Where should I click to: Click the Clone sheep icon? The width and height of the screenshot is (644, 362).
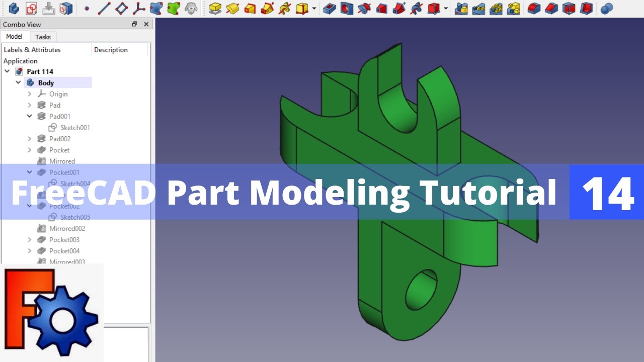point(190,8)
